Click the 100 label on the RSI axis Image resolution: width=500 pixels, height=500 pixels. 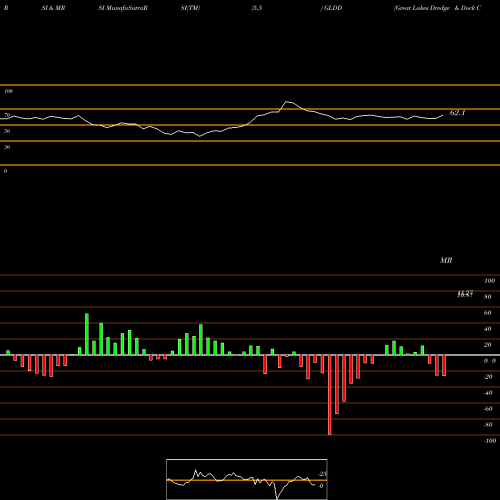pos(8,91)
